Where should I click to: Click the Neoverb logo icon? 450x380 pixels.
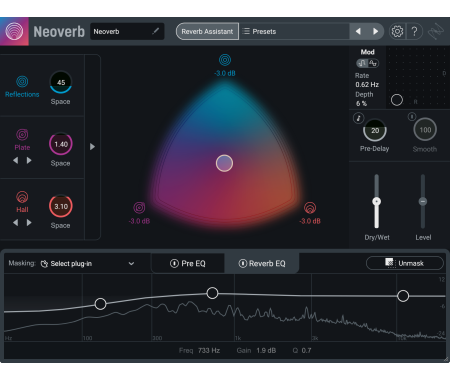pos(14,31)
